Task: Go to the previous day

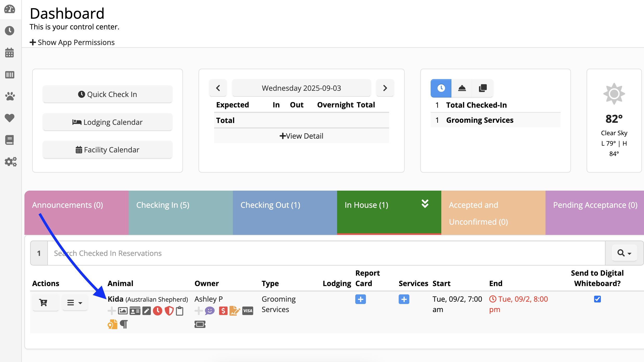Action: [x=218, y=88]
